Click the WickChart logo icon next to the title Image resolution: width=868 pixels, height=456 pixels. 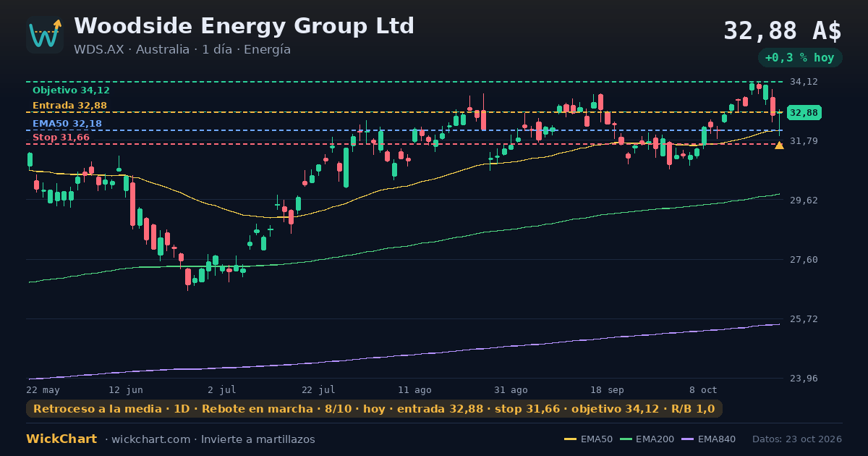[45, 35]
